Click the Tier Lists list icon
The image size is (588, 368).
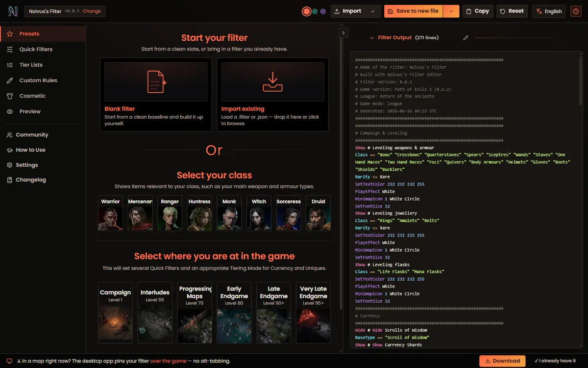10,65
